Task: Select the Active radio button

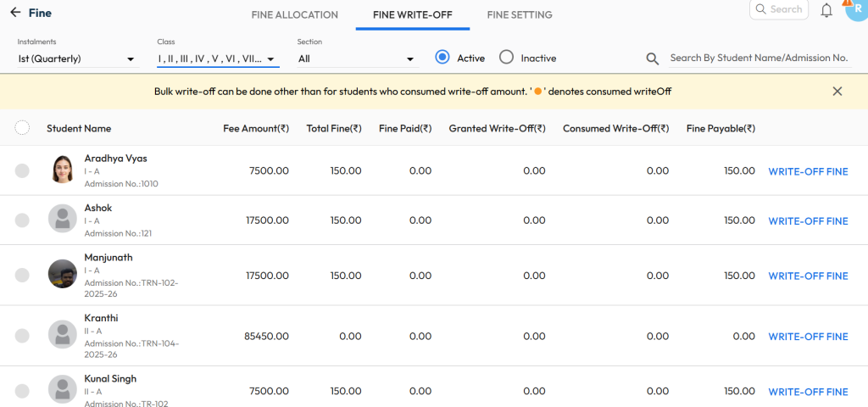Action: click(x=442, y=58)
